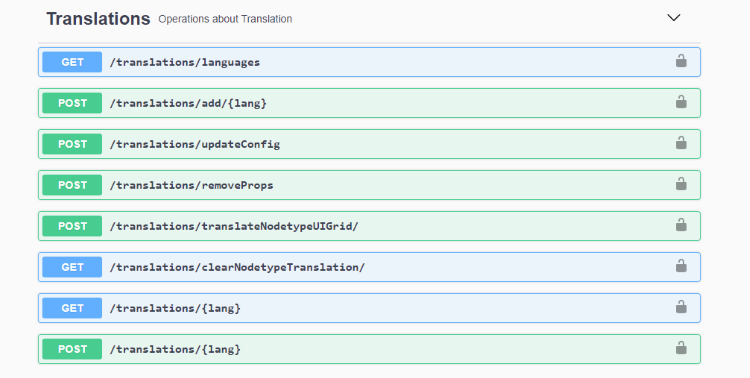The height and width of the screenshot is (378, 750).
Task: Expand GET button for clearNodetypeTranslation
Action: [72, 267]
